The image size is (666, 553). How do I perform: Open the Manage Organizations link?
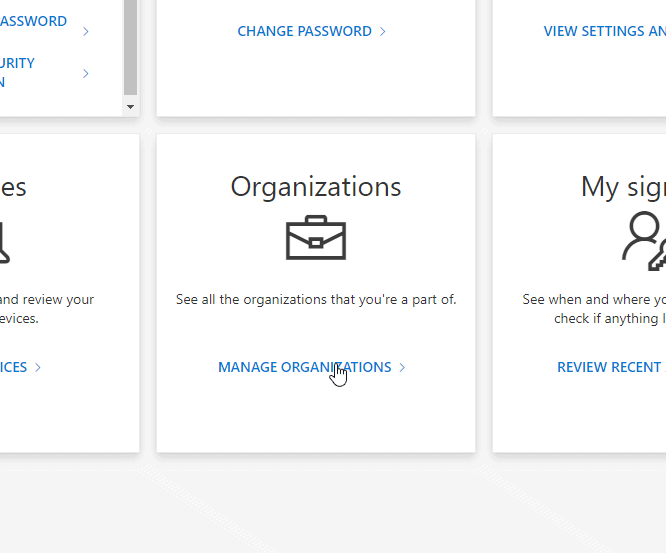[x=304, y=367]
